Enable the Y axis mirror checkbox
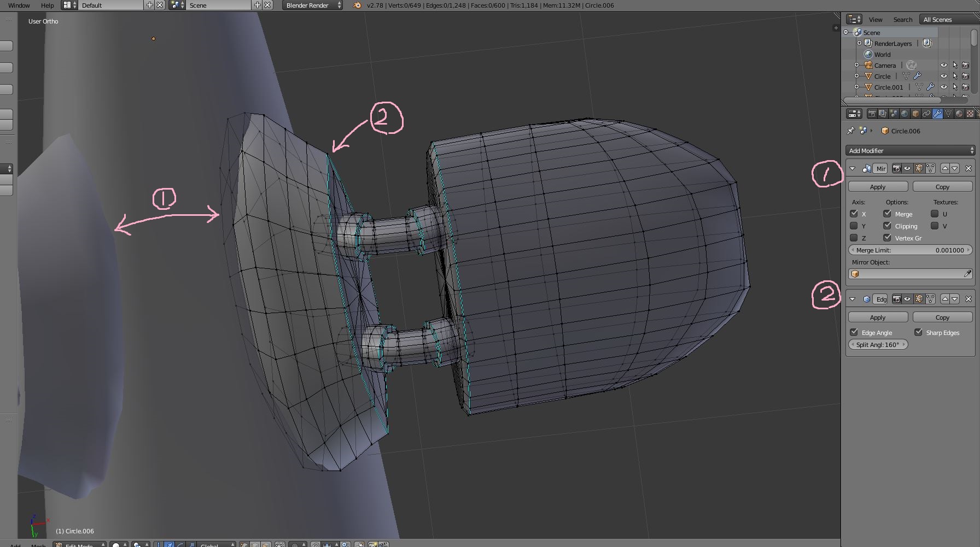The width and height of the screenshot is (980, 547). [854, 226]
